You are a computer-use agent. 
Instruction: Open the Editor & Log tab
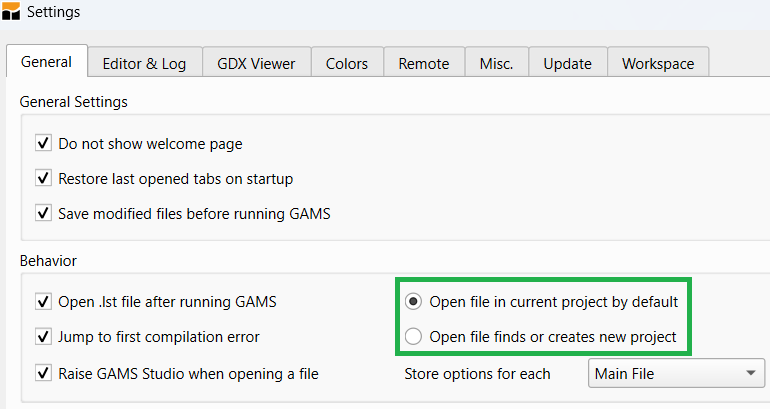(144, 63)
